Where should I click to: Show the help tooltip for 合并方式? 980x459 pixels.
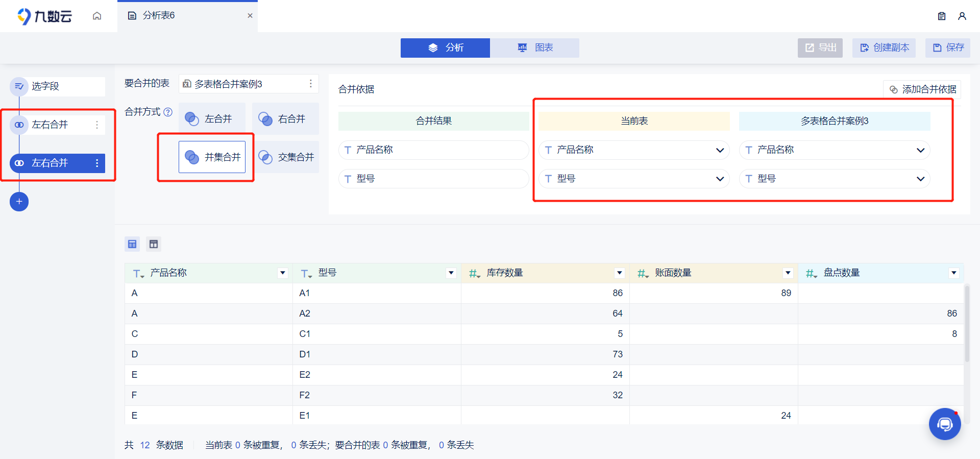click(x=168, y=112)
